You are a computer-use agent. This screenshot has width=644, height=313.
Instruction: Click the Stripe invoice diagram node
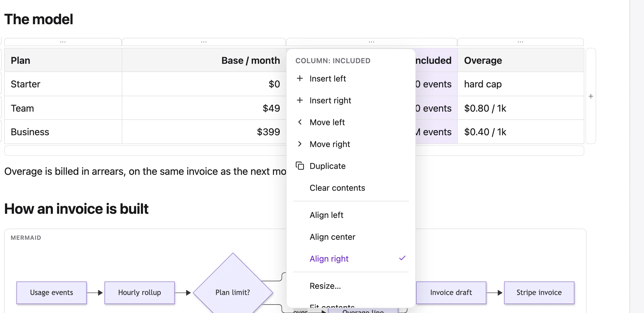point(539,293)
